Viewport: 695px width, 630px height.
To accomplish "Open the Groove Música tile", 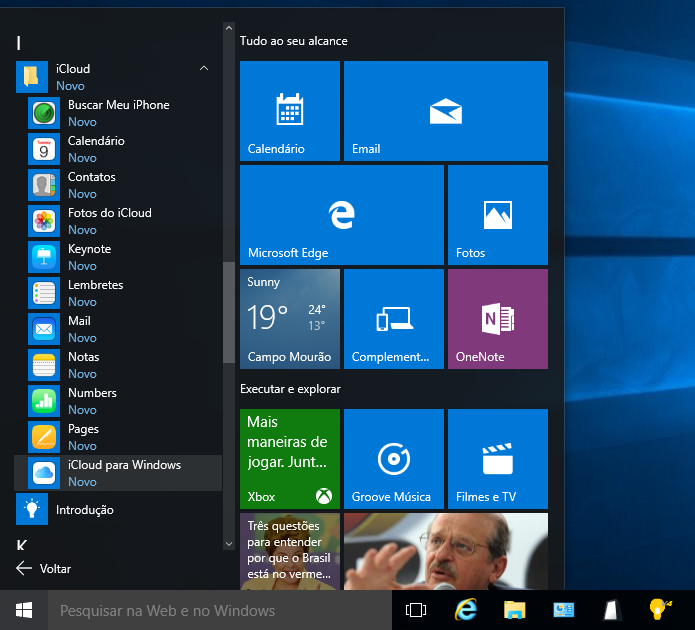I will pyautogui.click(x=394, y=459).
